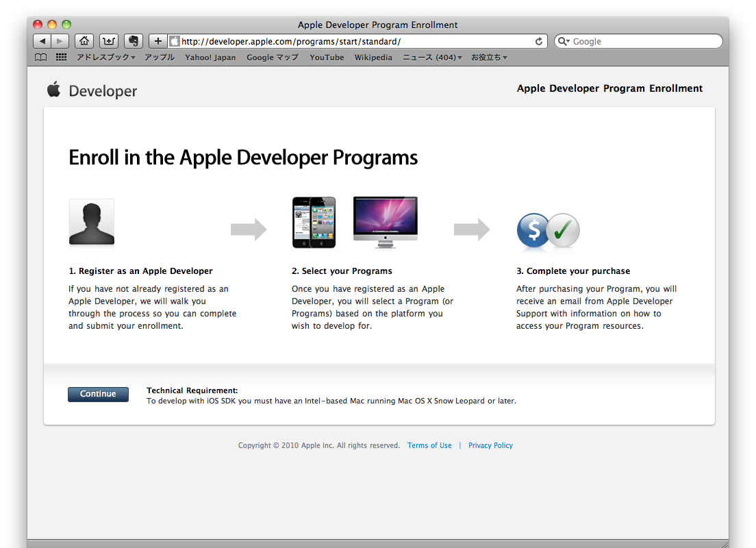Click the Apple Developer logo
Viewport: 756px width, 548px height.
92,90
